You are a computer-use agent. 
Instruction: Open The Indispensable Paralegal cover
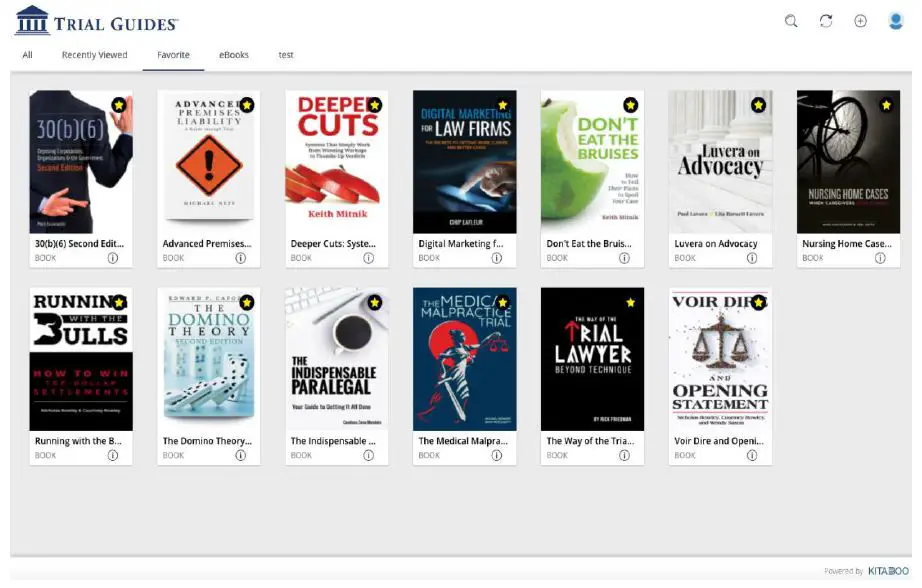point(337,359)
